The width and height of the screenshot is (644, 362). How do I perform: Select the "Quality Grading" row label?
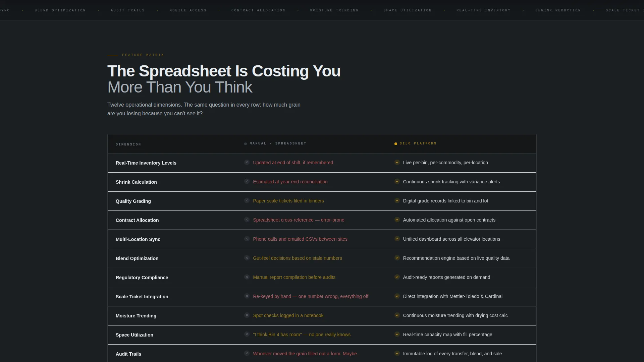point(133,201)
